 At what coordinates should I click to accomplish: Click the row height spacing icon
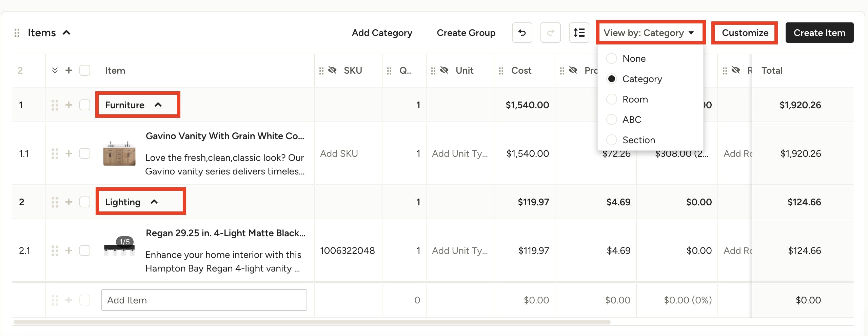click(x=579, y=33)
